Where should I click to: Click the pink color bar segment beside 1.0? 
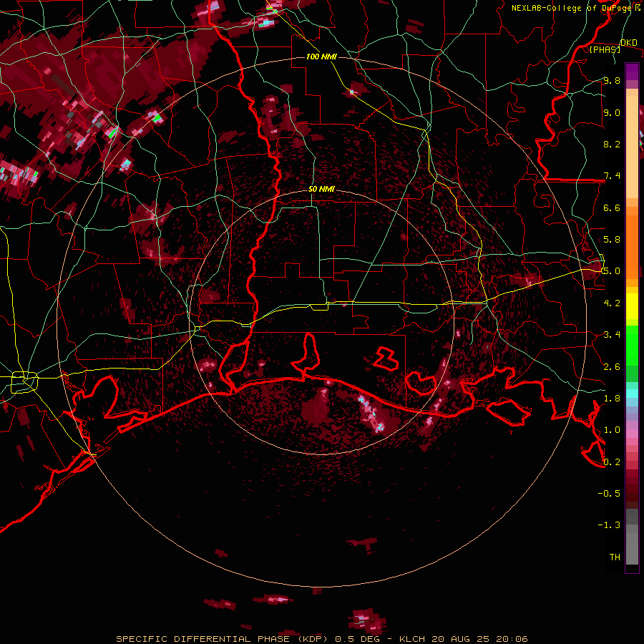(x=632, y=434)
